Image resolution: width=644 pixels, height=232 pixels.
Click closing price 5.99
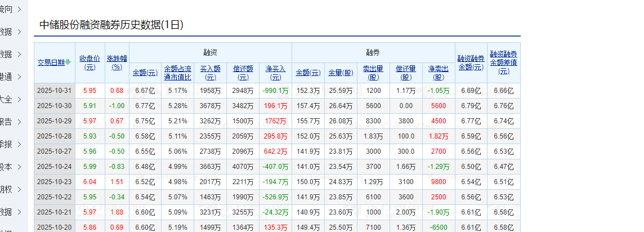tap(90, 167)
